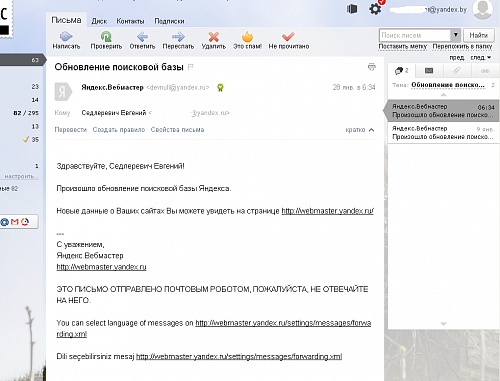Open the folder with count 14
The image size is (500, 381).
coord(35,100)
